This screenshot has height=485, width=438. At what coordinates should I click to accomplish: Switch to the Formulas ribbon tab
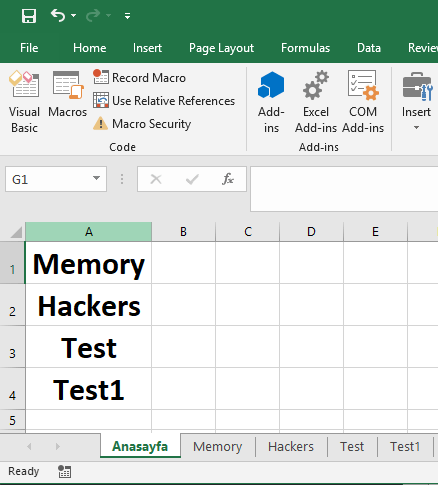click(305, 48)
